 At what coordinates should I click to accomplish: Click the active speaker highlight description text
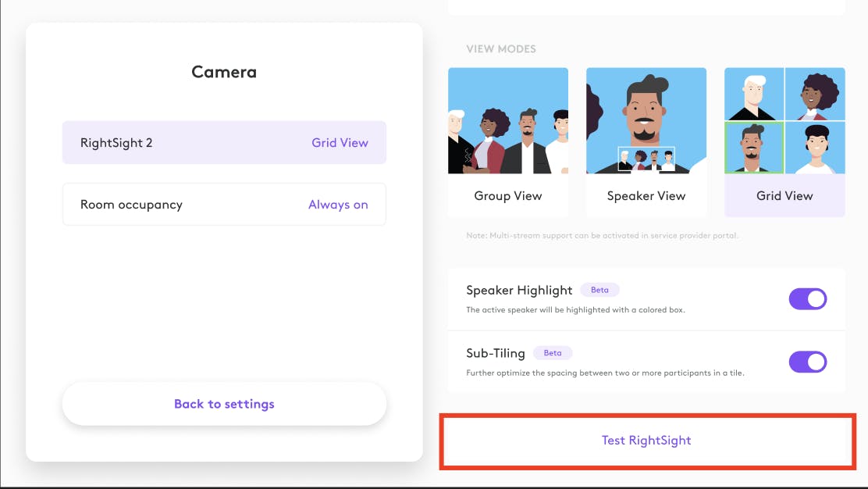pyautogui.click(x=575, y=309)
